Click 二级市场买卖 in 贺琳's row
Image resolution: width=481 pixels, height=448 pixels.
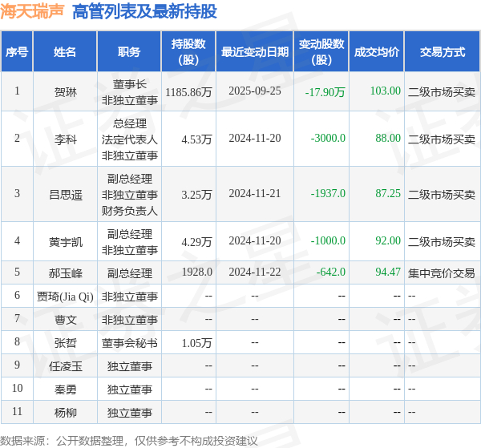tap(442, 91)
